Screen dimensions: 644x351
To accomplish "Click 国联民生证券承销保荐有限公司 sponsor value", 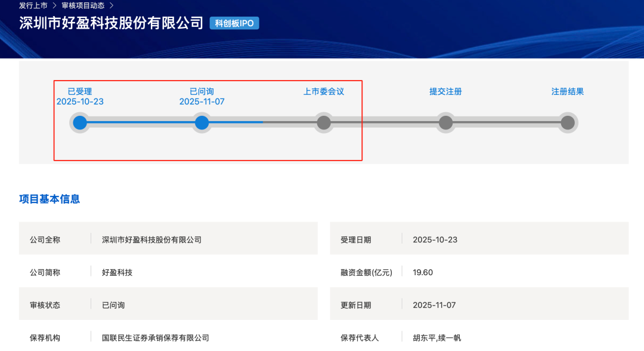I will point(155,338).
